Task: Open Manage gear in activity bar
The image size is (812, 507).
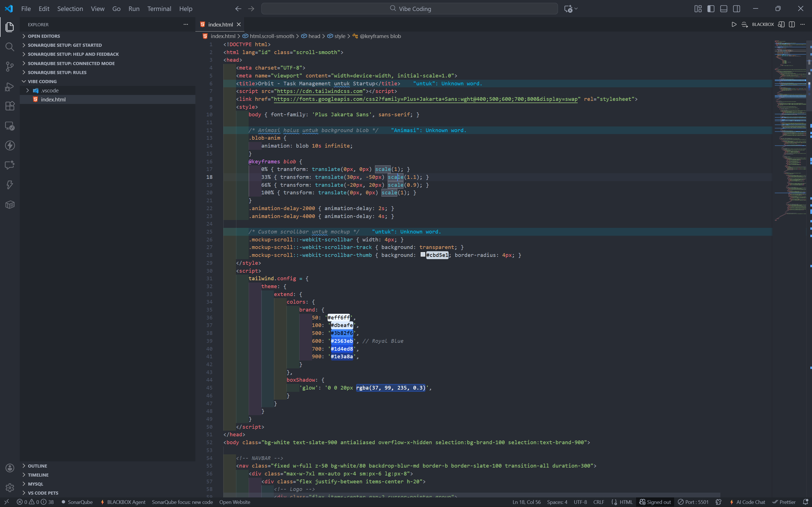Action: pyautogui.click(x=10, y=487)
